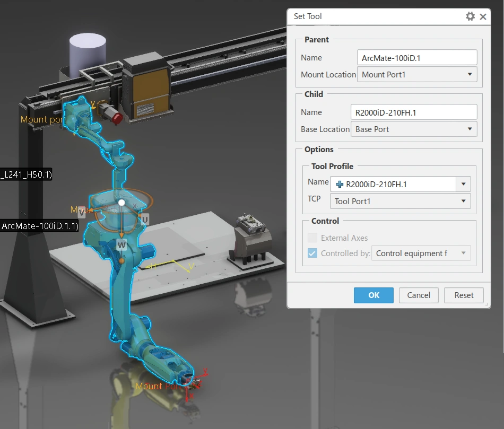504x429 pixels.
Task: Open the Mount Location dropdown
Action: tap(417, 75)
